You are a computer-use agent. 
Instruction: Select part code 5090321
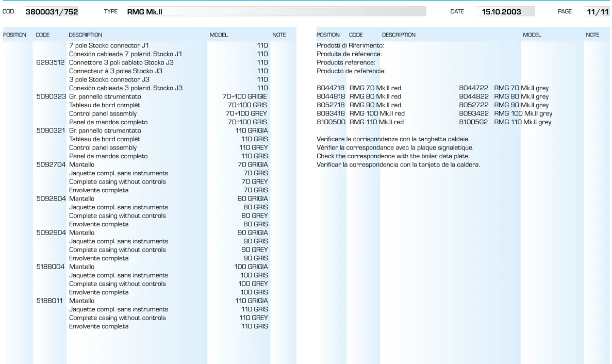coord(51,130)
